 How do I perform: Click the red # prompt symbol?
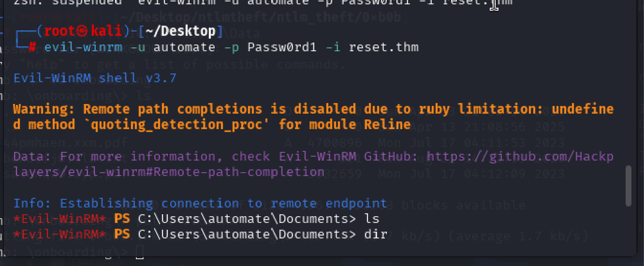pyautogui.click(x=32, y=47)
